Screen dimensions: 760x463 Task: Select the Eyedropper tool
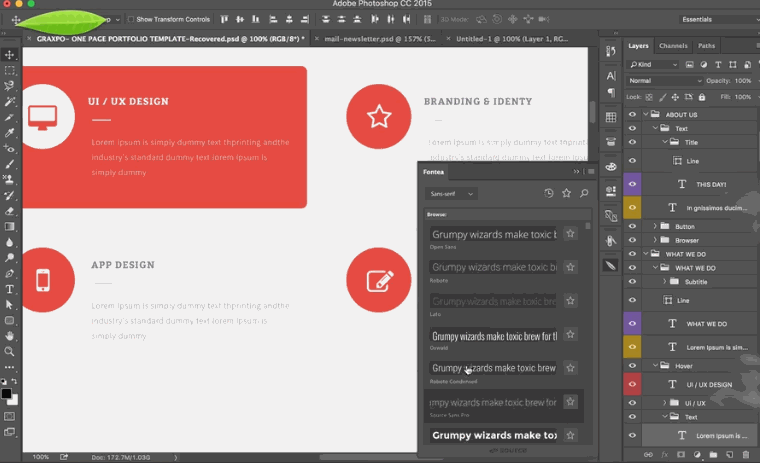point(9,132)
